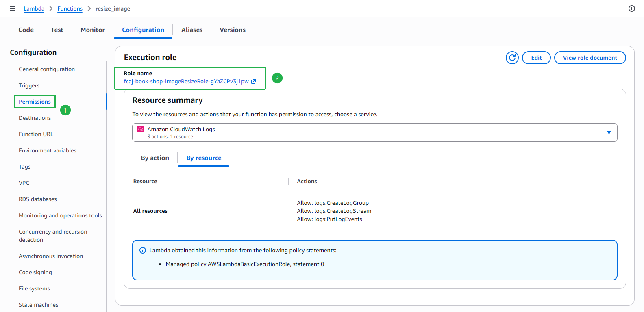Image resolution: width=644 pixels, height=312 pixels.
Task: Go to Lambda breadcrumb link
Action: (34, 9)
